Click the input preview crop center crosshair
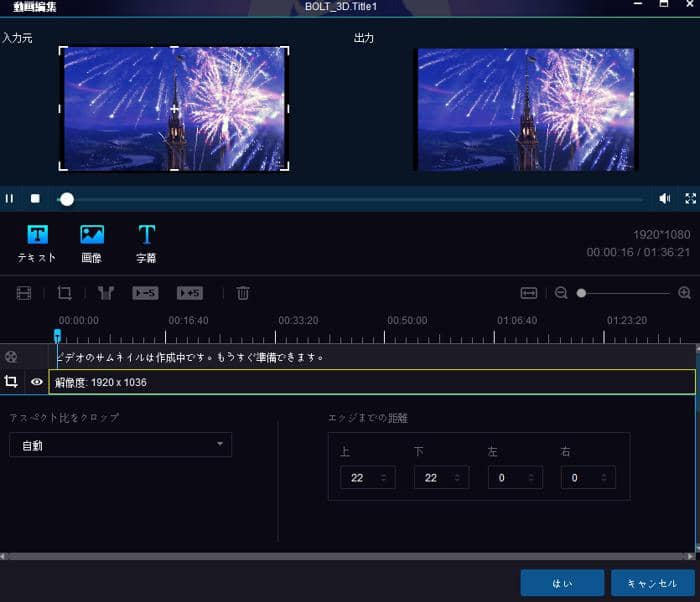Screen dimensions: 700x602 click(174, 109)
